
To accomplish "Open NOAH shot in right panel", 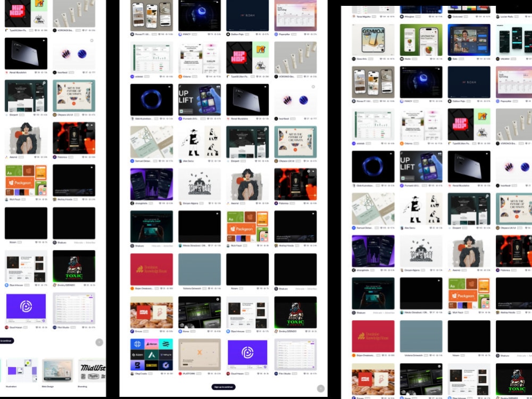I will 469,82.
